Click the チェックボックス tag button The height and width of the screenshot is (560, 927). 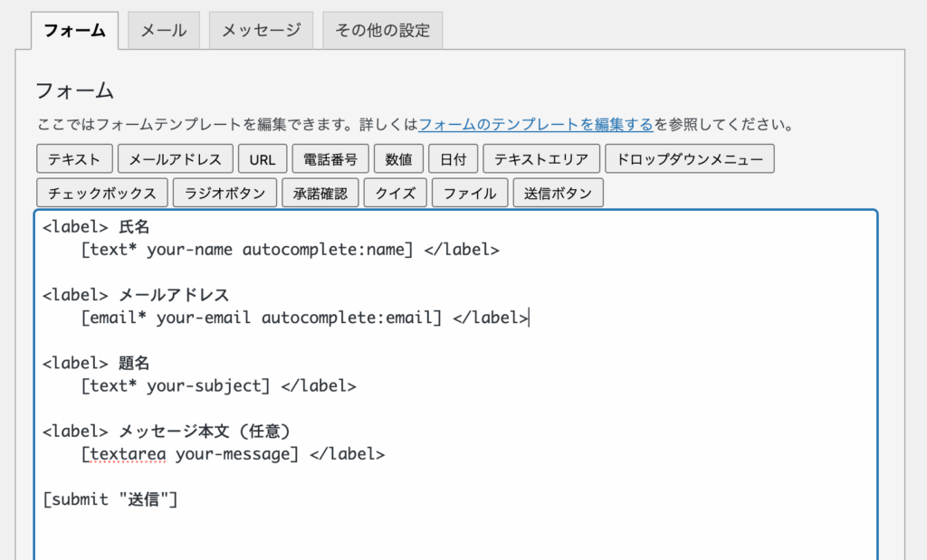pos(102,193)
